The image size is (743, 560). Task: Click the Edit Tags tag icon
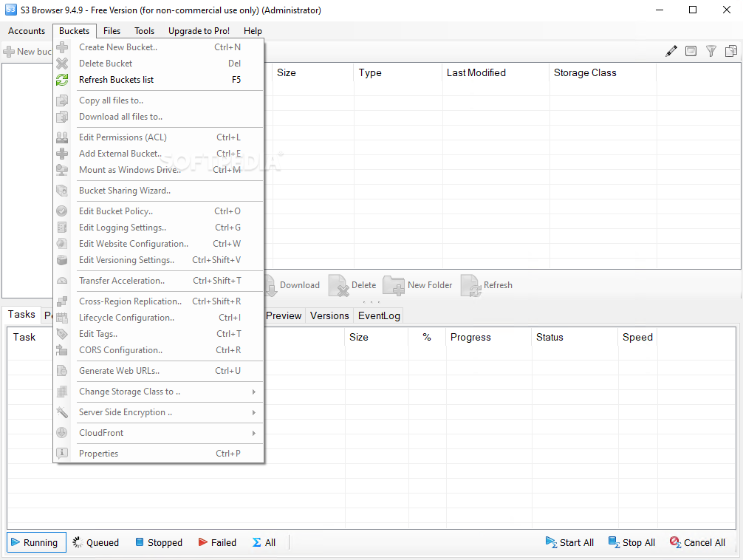(x=62, y=334)
